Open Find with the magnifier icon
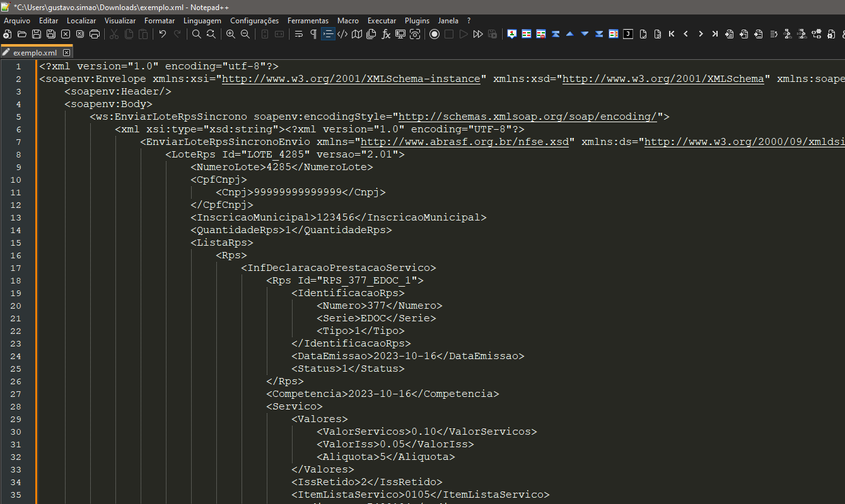The height and width of the screenshot is (504, 845). click(197, 34)
